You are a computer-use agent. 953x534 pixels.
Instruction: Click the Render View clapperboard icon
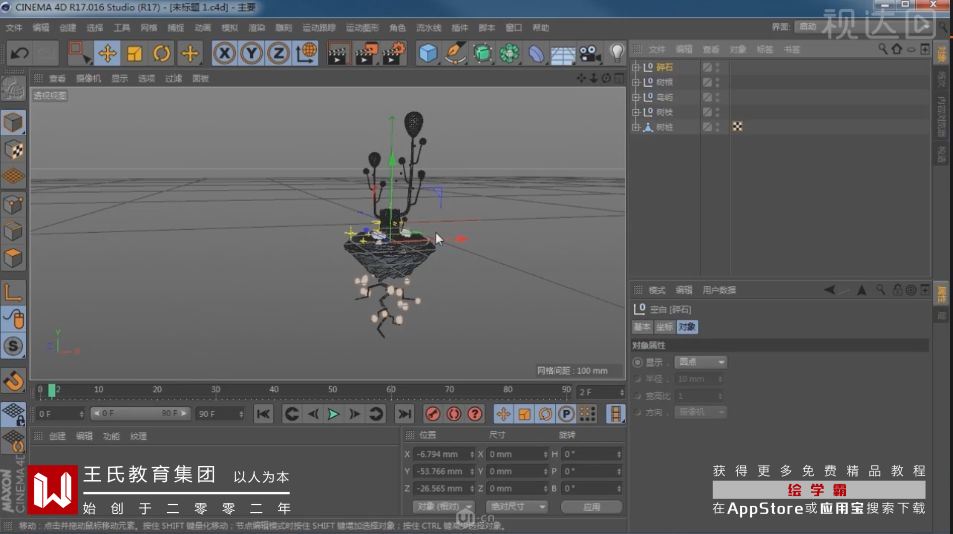coord(337,53)
